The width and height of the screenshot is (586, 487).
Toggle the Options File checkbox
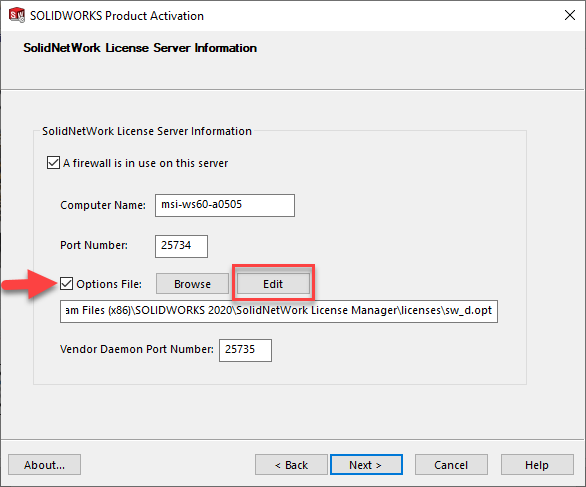(x=67, y=284)
